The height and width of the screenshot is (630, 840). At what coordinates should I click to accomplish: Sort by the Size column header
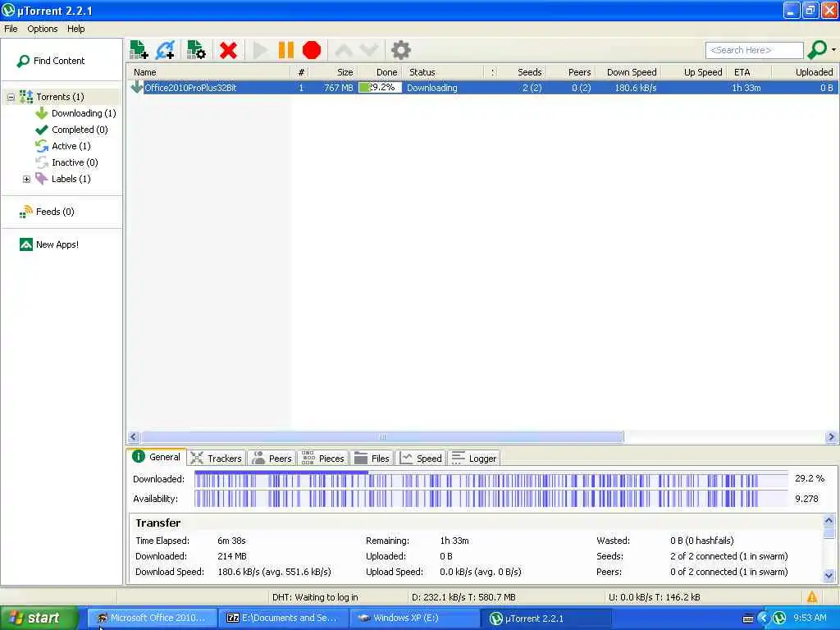coord(335,72)
